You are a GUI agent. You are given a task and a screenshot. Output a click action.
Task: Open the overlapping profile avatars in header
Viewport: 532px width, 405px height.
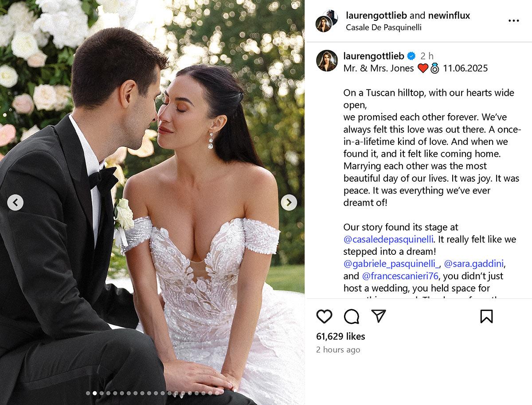point(326,21)
